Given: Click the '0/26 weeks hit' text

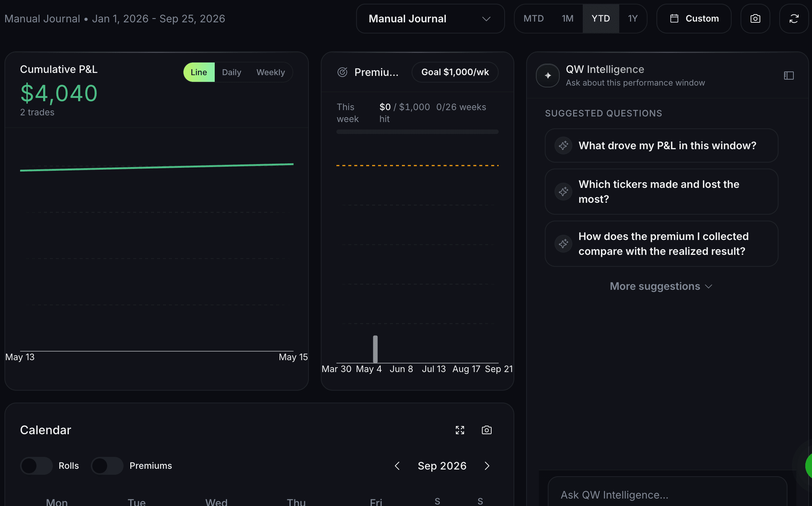Looking at the screenshot, I should [433, 113].
